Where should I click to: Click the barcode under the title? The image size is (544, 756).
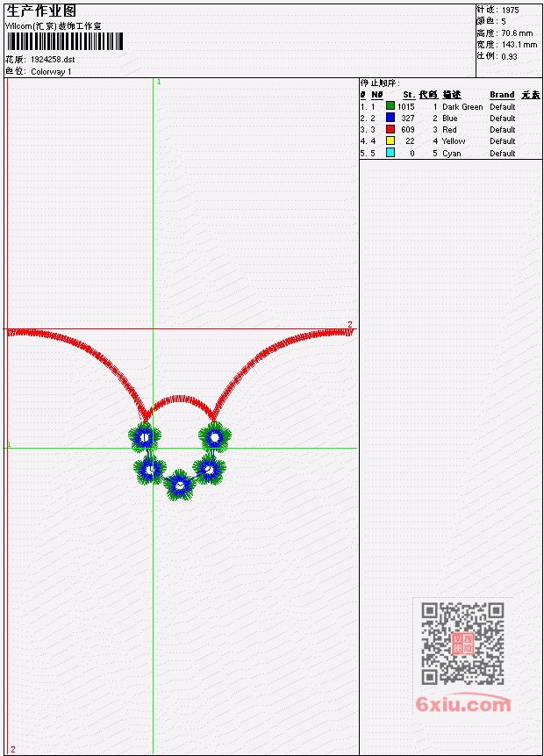(x=65, y=41)
